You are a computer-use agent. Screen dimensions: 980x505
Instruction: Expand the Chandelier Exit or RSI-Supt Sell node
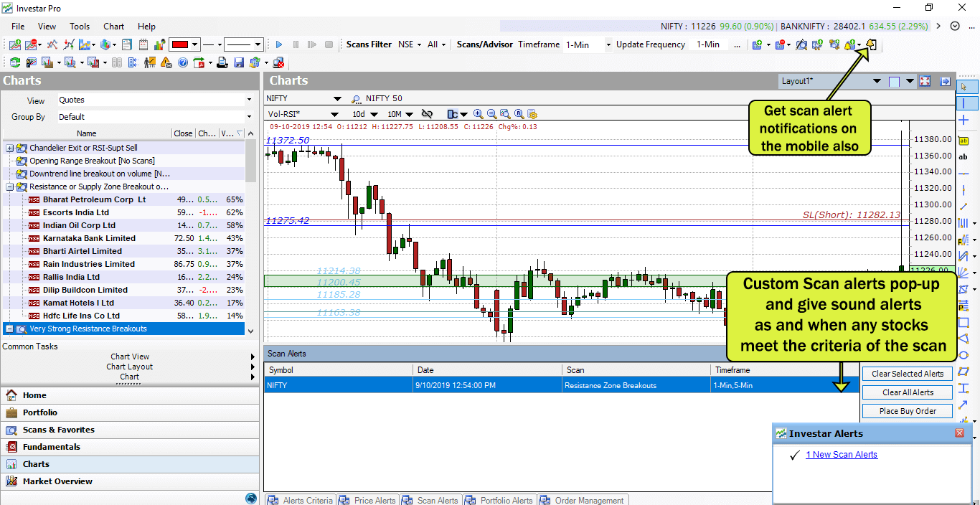[x=10, y=148]
